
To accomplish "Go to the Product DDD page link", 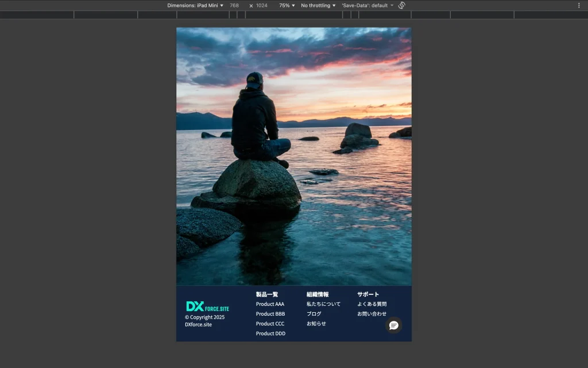I will point(270,333).
